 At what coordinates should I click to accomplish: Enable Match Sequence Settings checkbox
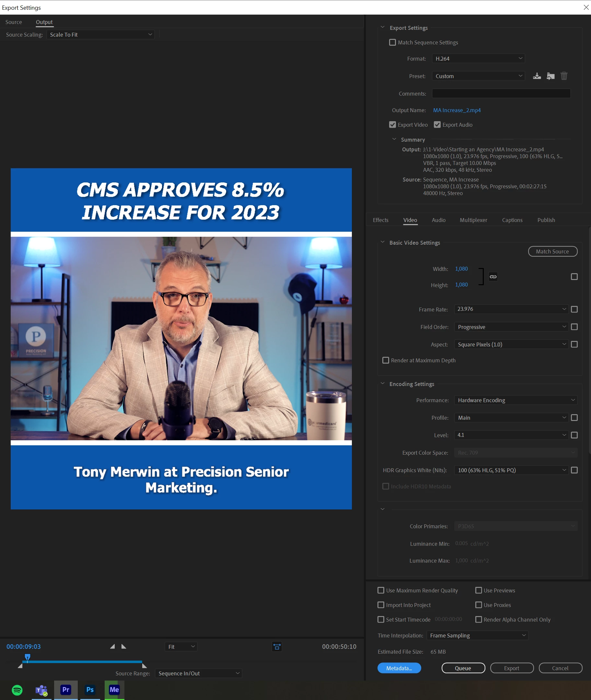pos(392,42)
